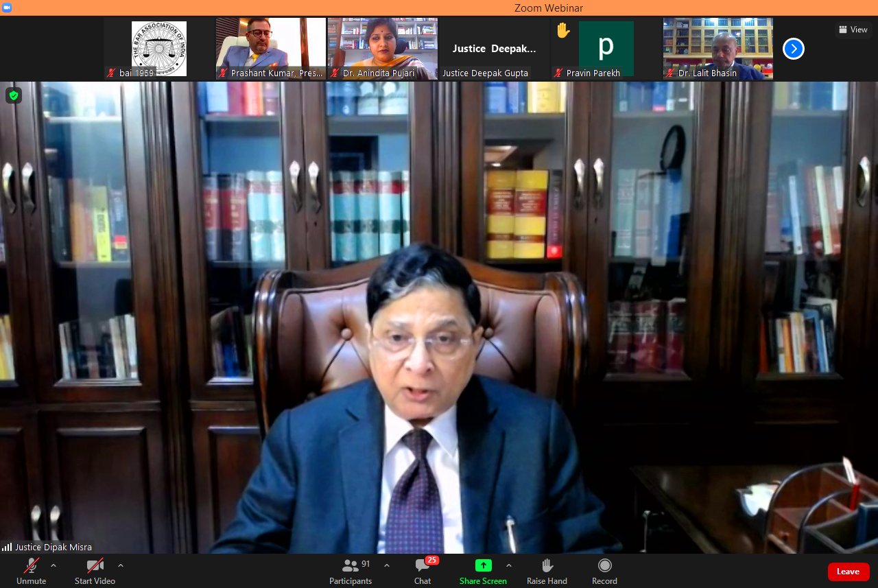The width and height of the screenshot is (878, 588).
Task: Open Share Screen options chevron
Action: 508,565
